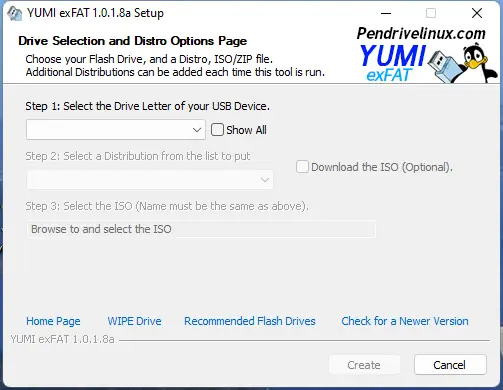503x390 pixels.
Task: Click the Pendrivelinux.com banner text
Action: 421,33
